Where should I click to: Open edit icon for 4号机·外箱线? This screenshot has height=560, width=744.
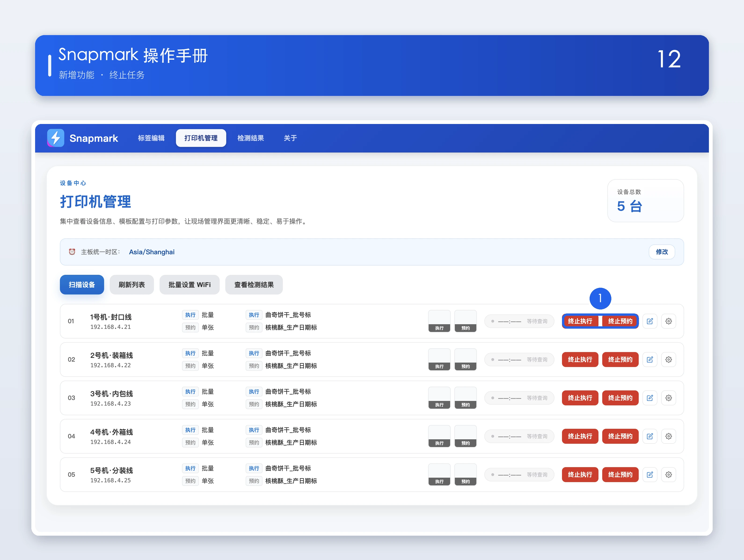coord(650,436)
